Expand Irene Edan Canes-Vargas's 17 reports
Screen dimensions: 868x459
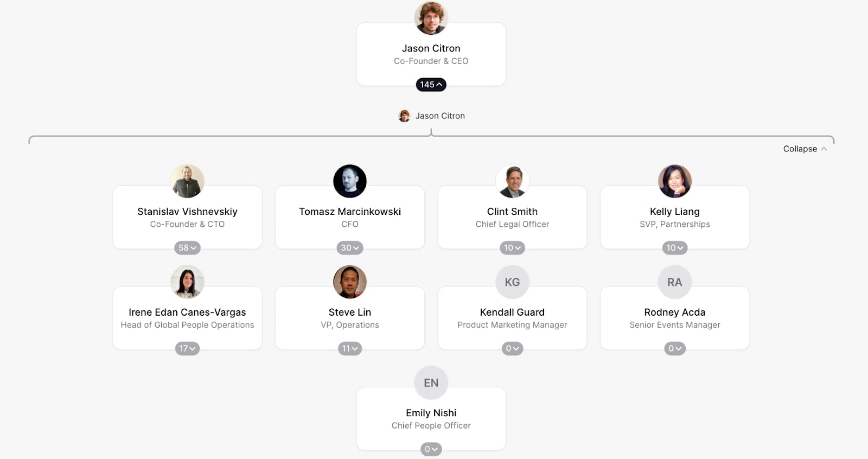pos(187,349)
